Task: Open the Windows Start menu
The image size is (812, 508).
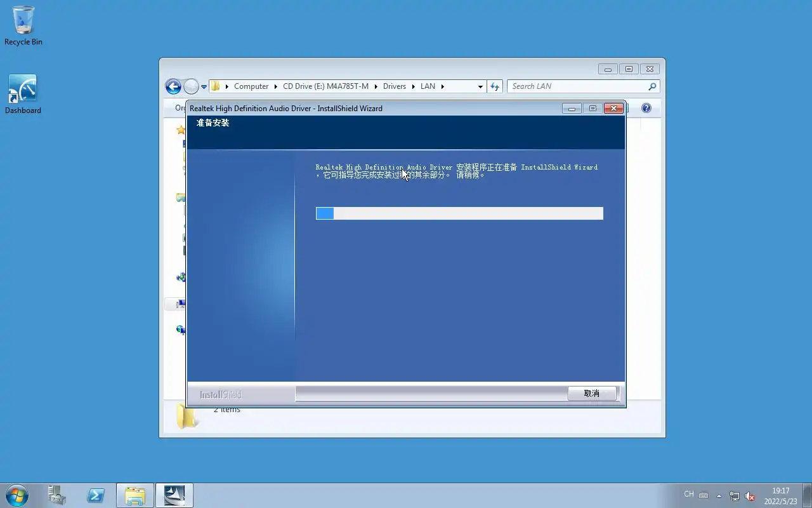Action: click(x=16, y=495)
